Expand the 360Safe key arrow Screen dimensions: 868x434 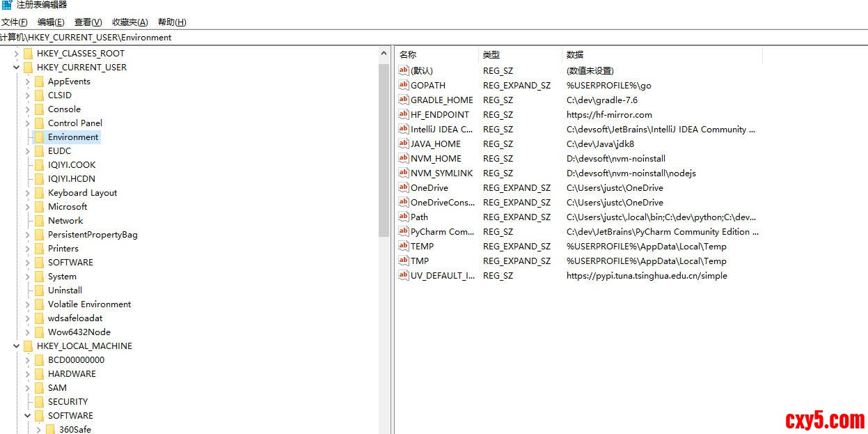tap(39, 430)
